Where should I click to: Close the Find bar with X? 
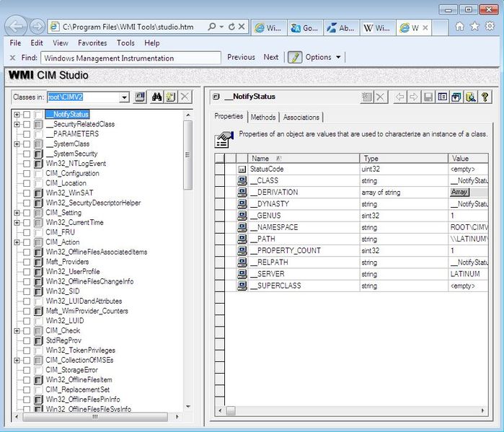pyautogui.click(x=12, y=58)
